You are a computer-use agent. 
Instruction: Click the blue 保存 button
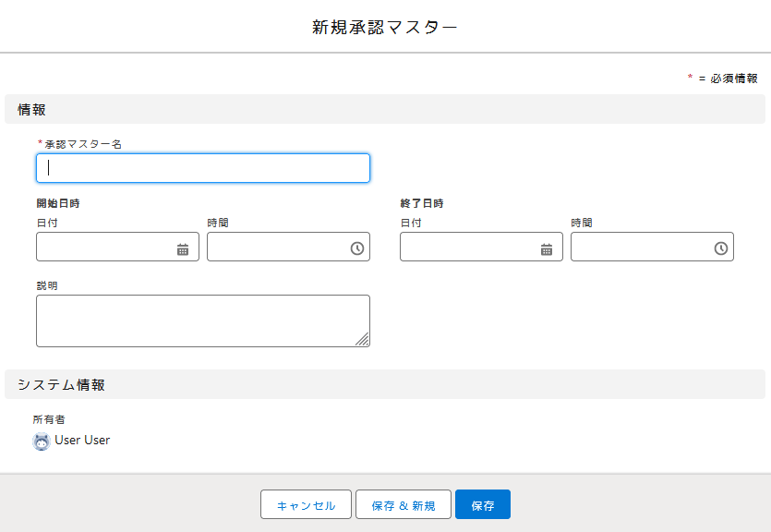pyautogui.click(x=483, y=505)
